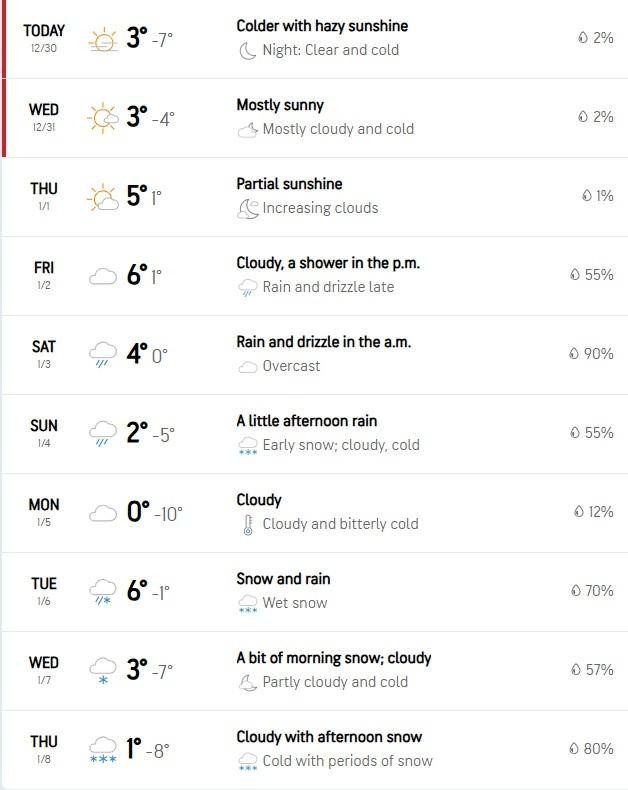Click the 70% precipitation value on Tuesday
The height and width of the screenshot is (790, 628).
point(598,591)
